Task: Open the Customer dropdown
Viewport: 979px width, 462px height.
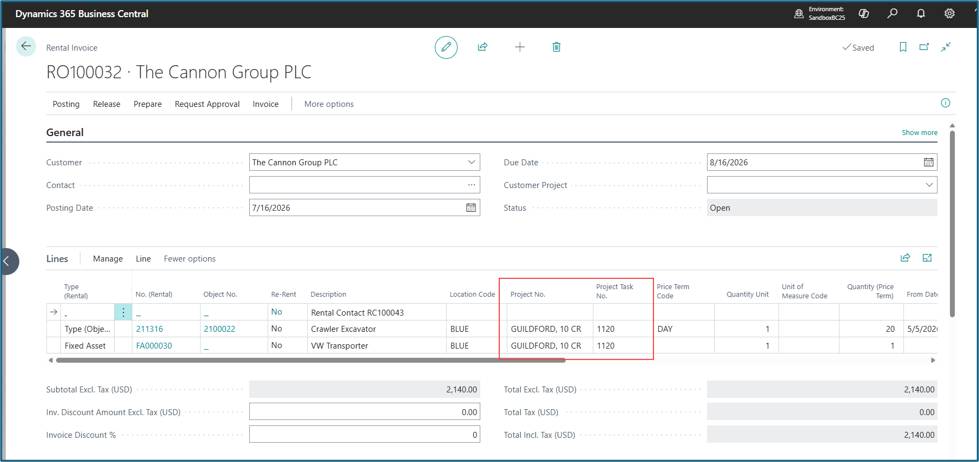Action: (x=471, y=162)
